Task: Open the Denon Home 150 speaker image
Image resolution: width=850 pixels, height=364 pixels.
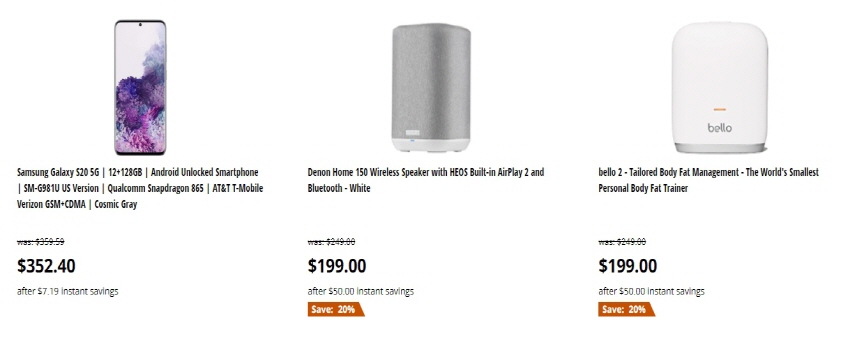Action: [431, 87]
